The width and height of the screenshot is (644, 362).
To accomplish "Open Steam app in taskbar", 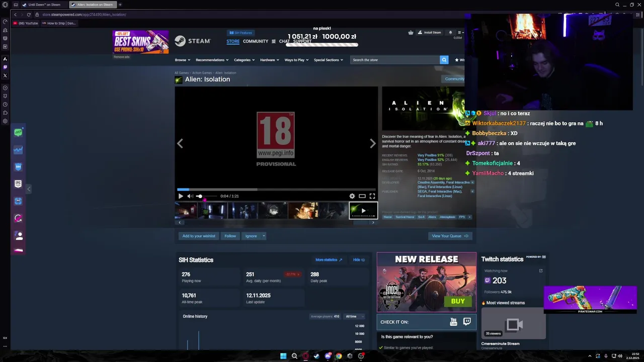I will point(316,356).
